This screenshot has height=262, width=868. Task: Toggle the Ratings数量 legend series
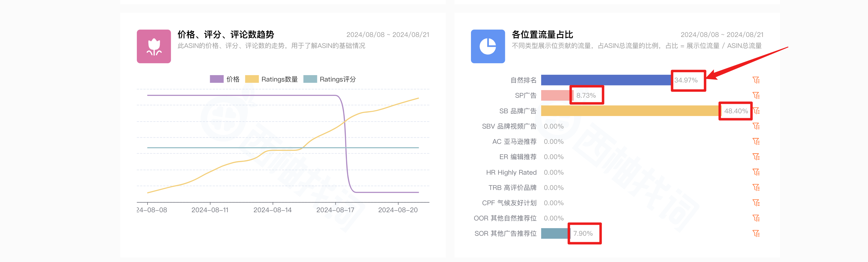(x=271, y=79)
